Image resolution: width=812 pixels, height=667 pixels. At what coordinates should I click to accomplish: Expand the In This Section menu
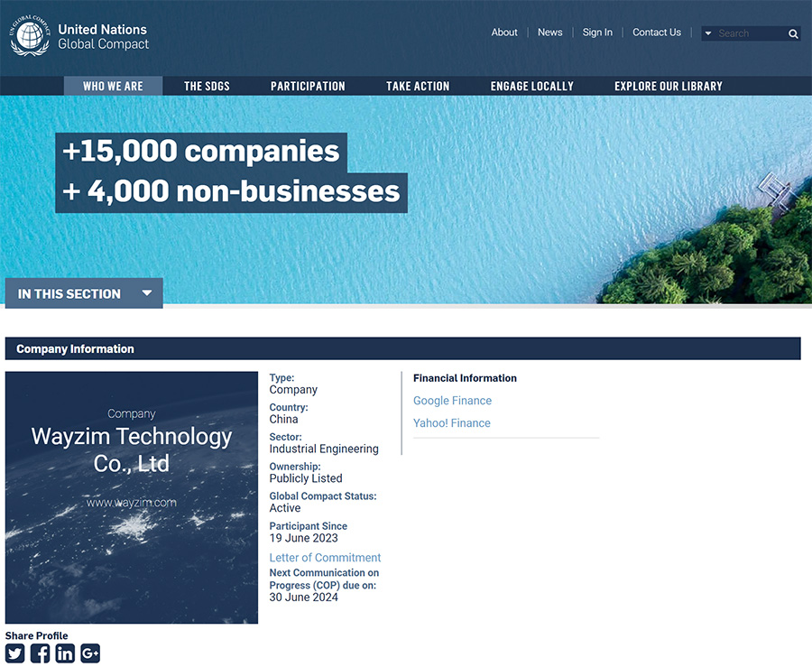pyautogui.click(x=84, y=293)
